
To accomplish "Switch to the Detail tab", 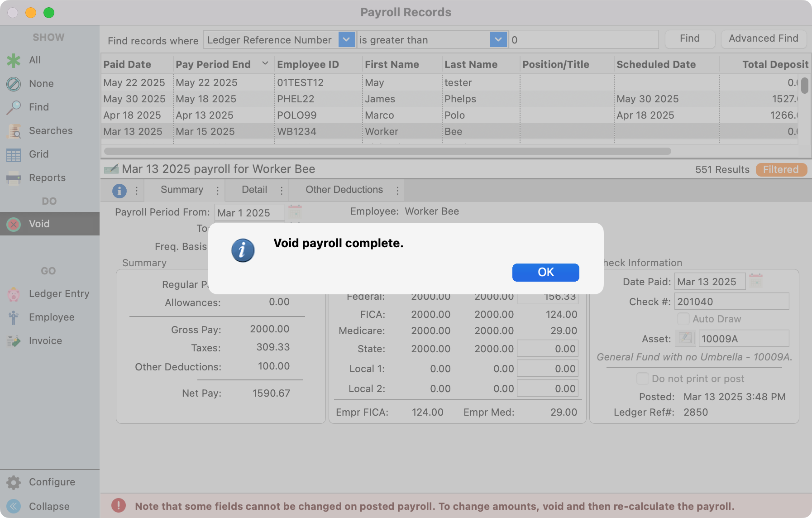I will pyautogui.click(x=254, y=190).
